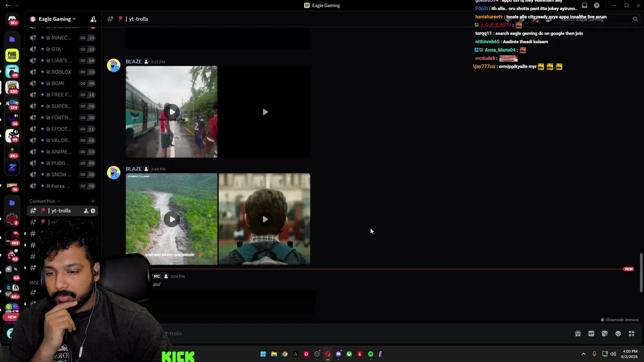Viewport: 644px width, 362px height.
Task: Open BLAZE profile from the 3:48 PM message
Action: pos(133,169)
